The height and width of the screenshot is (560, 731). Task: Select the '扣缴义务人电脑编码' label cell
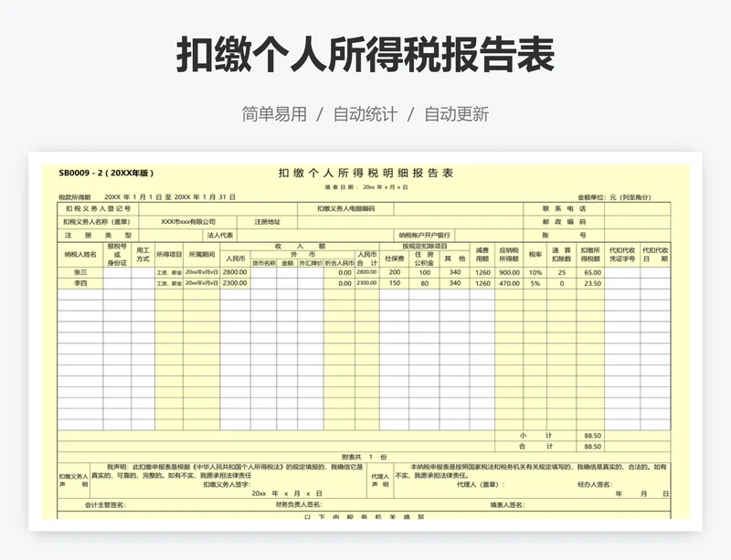[345, 209]
